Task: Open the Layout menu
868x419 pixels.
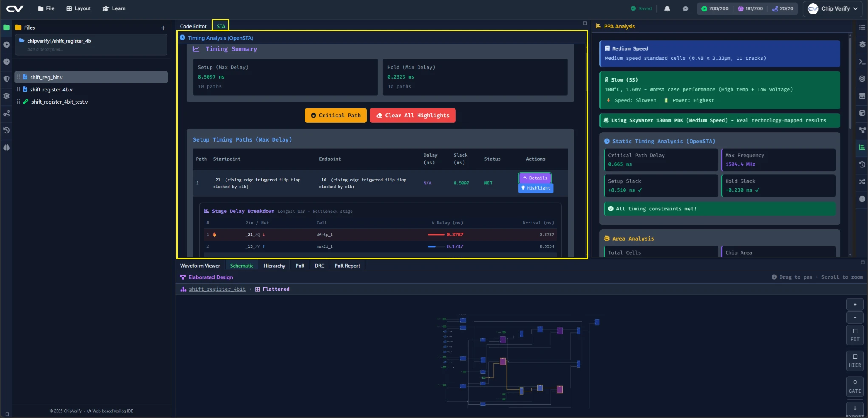Action: pyautogui.click(x=79, y=8)
